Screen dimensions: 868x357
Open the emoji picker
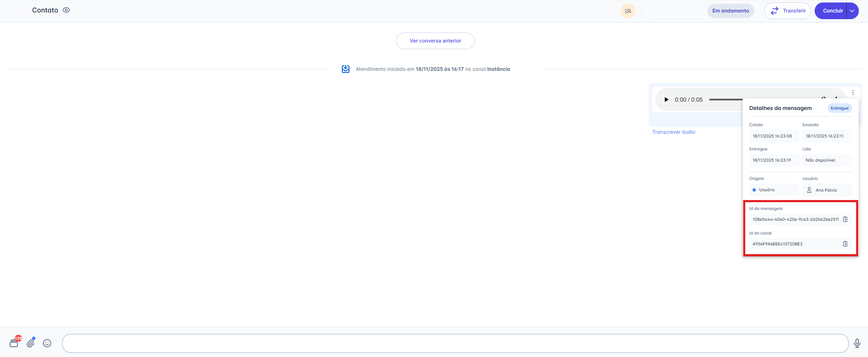coord(47,343)
